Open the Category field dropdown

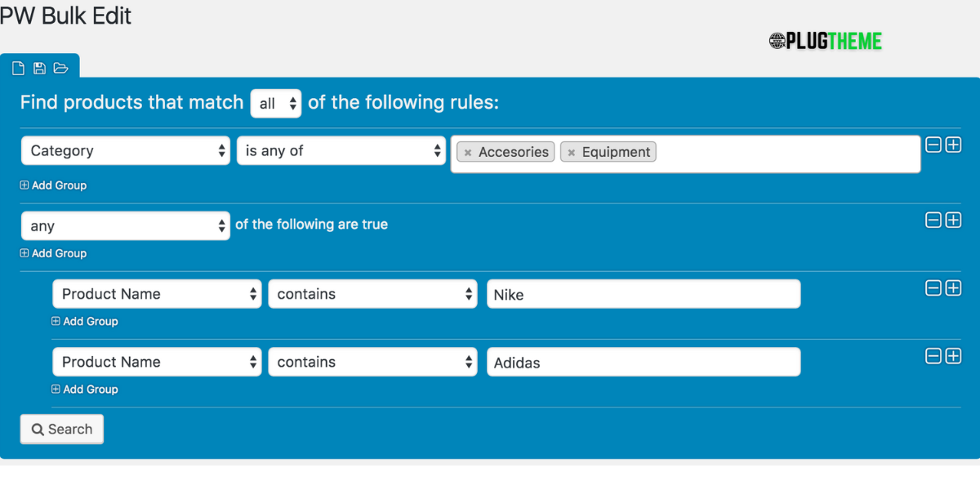(x=126, y=150)
